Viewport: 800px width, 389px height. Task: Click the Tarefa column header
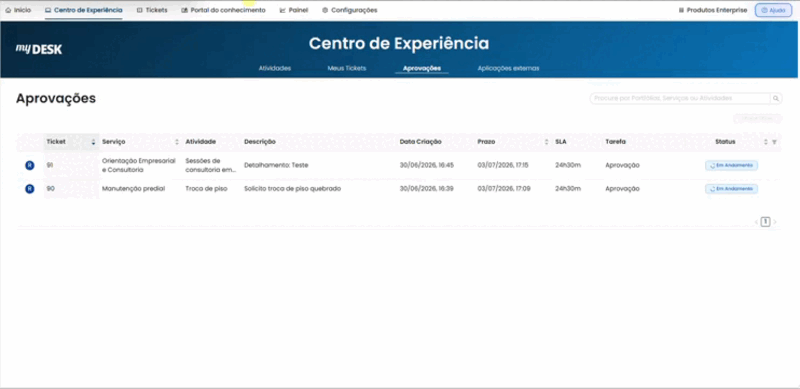615,142
